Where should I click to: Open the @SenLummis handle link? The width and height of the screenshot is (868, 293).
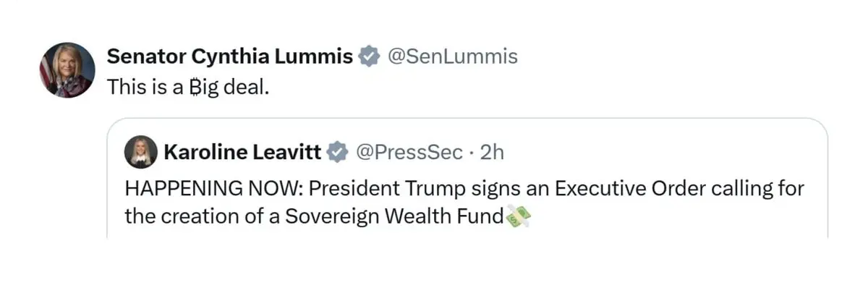click(454, 56)
